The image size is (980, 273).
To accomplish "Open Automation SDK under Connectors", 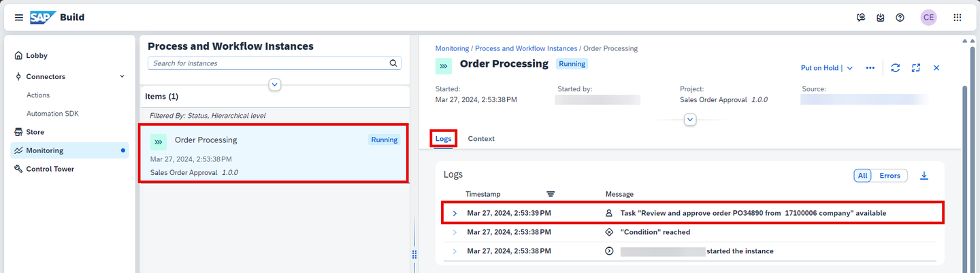I will pos(52,114).
